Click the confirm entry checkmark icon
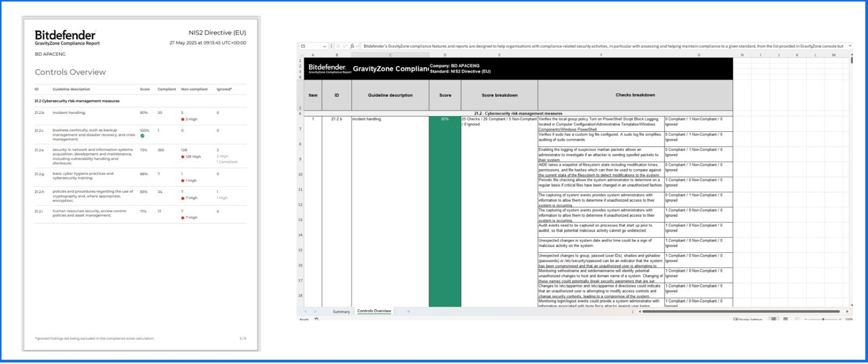Screen dimensions: 868x364 (x=344, y=46)
